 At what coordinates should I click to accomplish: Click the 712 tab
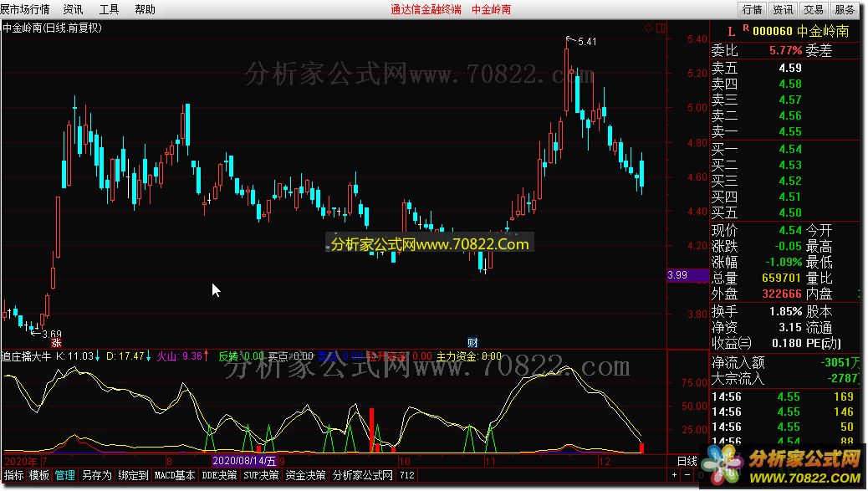pyautogui.click(x=407, y=475)
